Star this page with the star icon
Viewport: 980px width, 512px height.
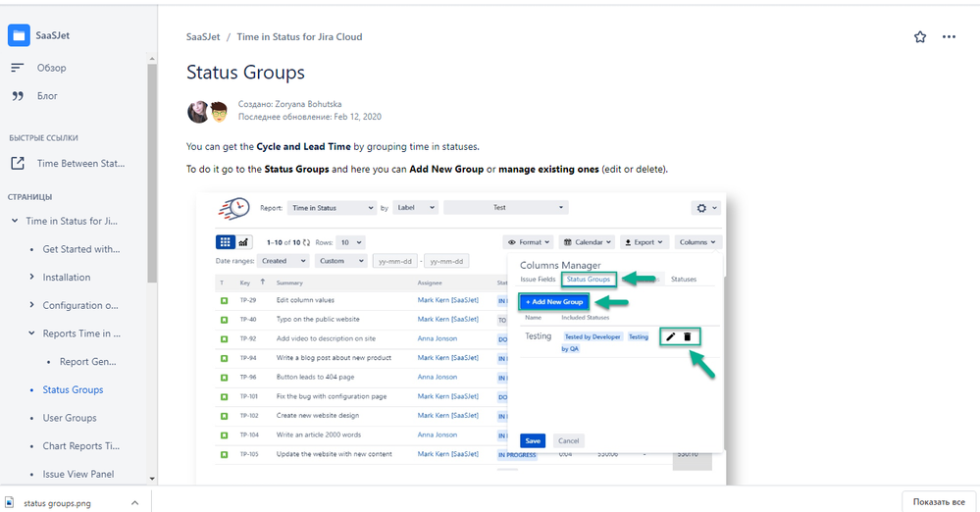point(920,37)
